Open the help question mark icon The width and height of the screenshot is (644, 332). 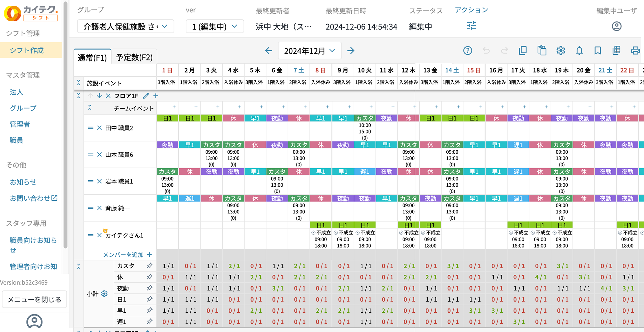click(467, 51)
